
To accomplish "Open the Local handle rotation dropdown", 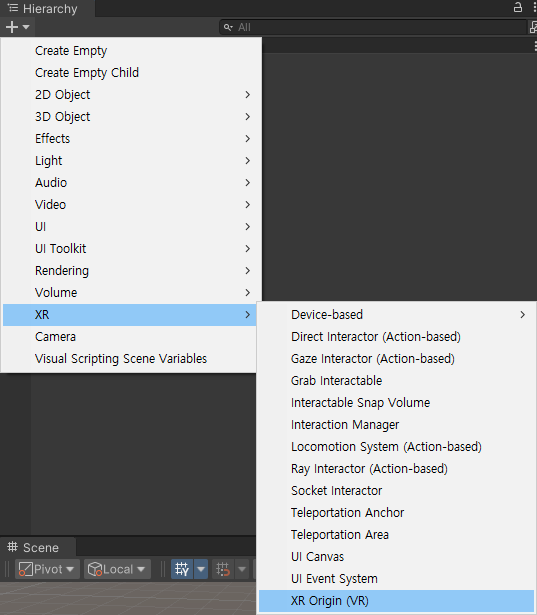I will (x=117, y=569).
